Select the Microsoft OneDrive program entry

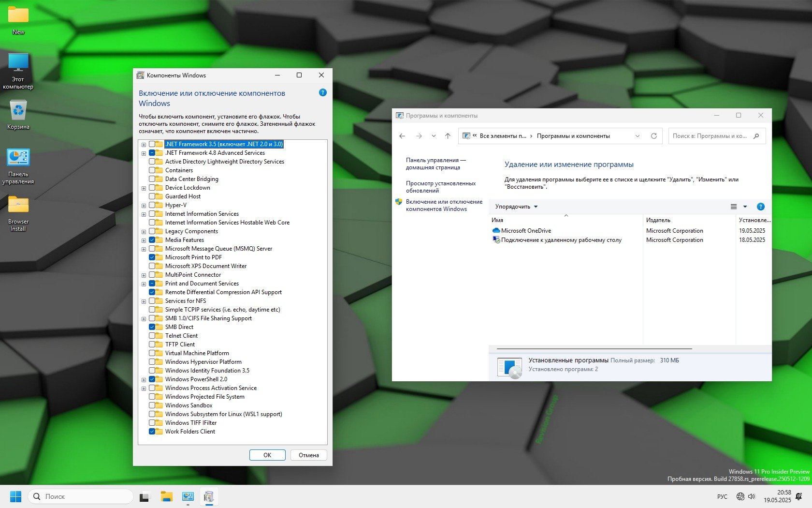(526, 231)
